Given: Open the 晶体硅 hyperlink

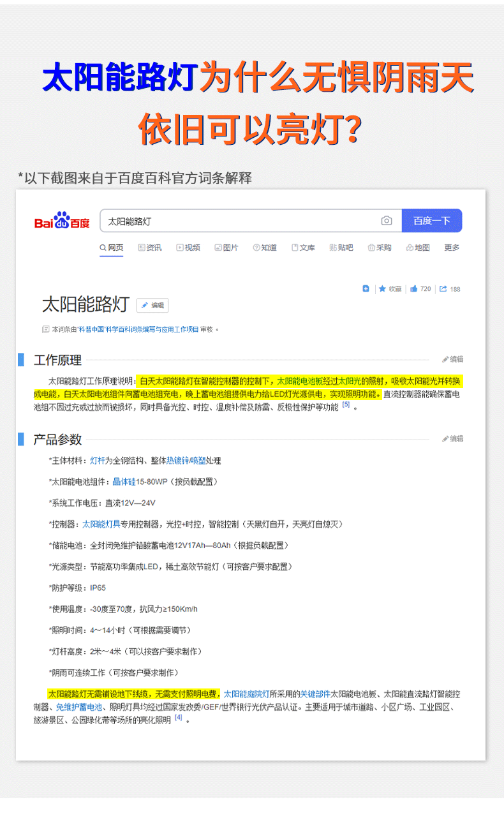Looking at the screenshot, I should click(124, 482).
